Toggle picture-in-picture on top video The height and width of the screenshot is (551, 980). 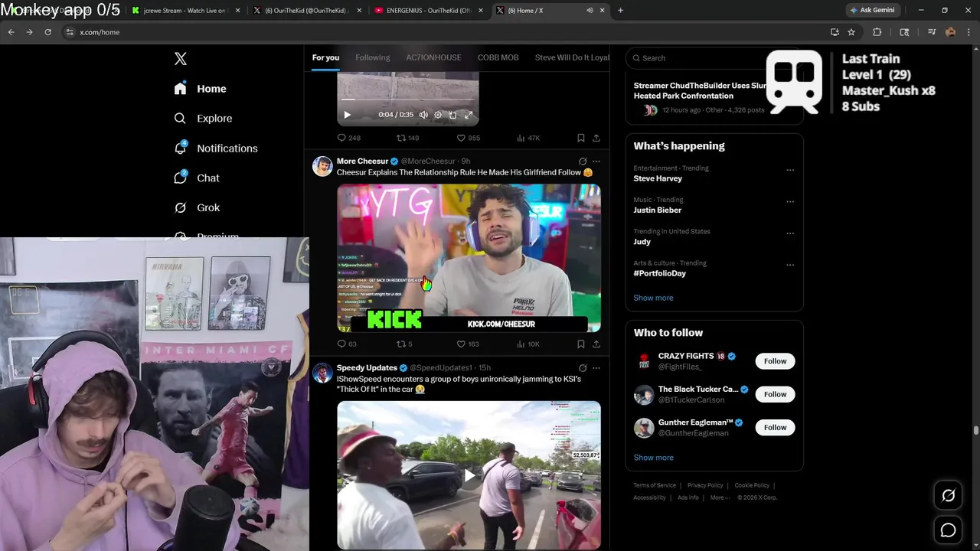click(x=452, y=115)
